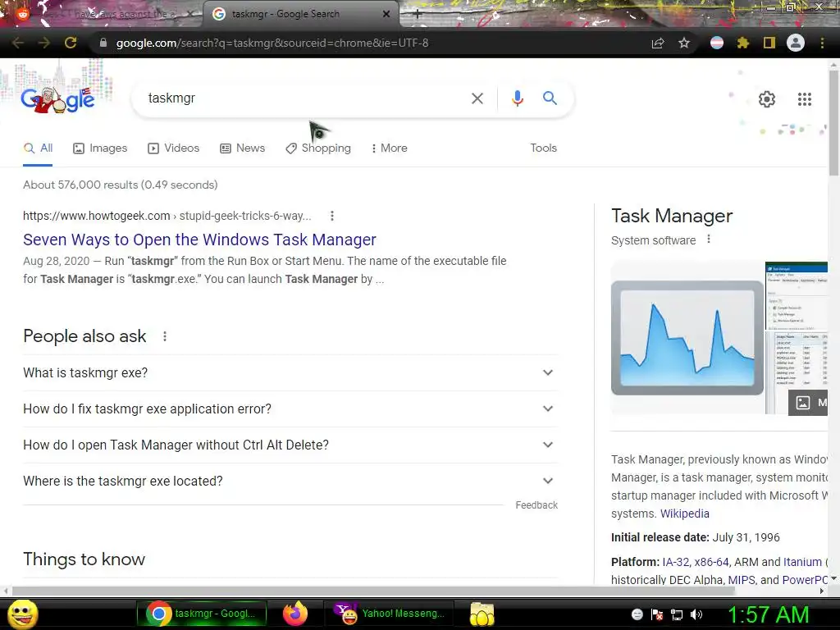
Task: Click the round tray icon left of the flag
Action: point(637,614)
